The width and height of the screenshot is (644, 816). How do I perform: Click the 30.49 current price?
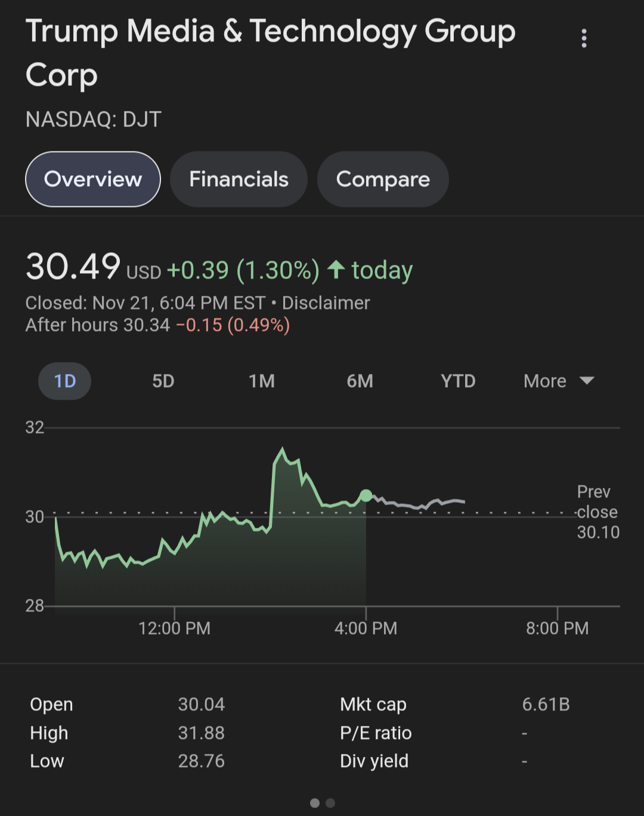tap(73, 267)
